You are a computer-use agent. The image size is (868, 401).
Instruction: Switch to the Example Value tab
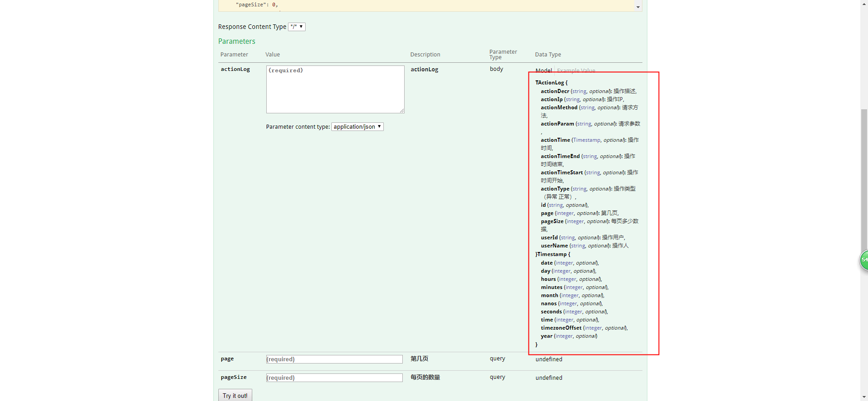click(576, 70)
